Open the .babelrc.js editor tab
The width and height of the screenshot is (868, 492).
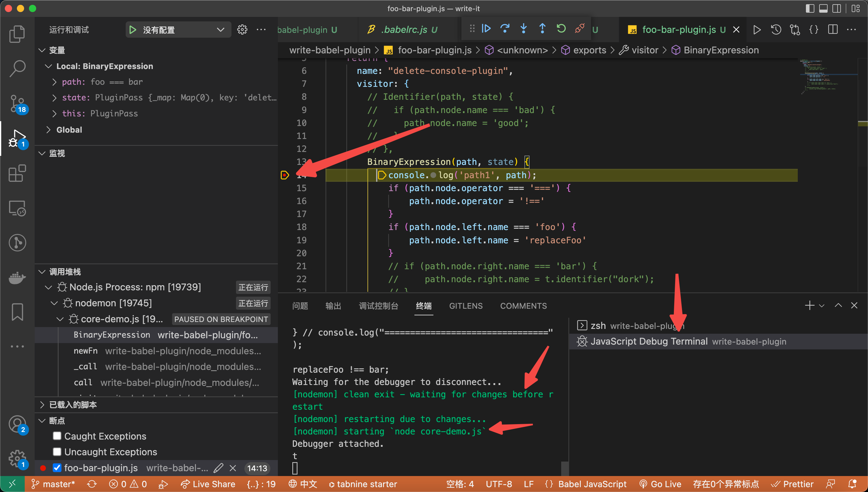pyautogui.click(x=404, y=30)
